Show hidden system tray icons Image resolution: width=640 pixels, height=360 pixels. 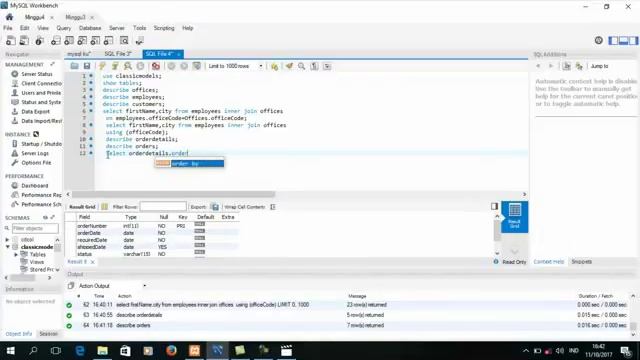pyautogui.click(x=526, y=351)
